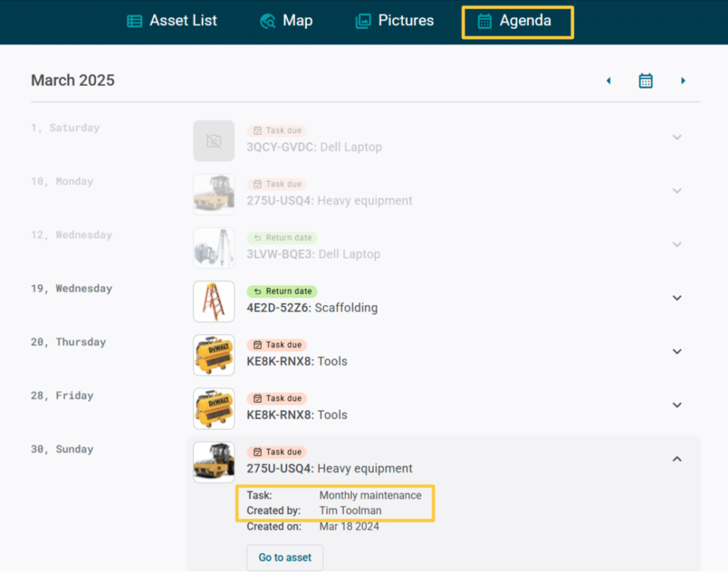Viewport: 728px width, 582px height.
Task: Open the Pictures tab
Action: click(394, 21)
